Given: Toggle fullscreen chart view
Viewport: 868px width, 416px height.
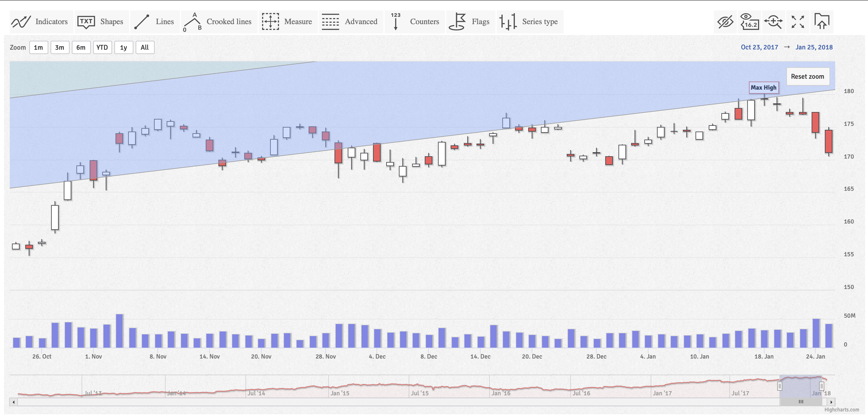Looking at the screenshot, I should coord(797,22).
